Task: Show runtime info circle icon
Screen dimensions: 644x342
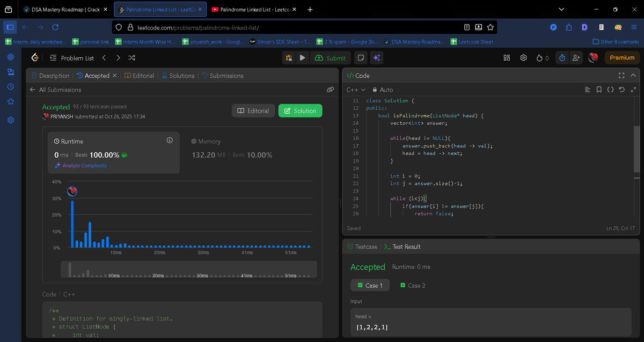Action: tap(170, 140)
